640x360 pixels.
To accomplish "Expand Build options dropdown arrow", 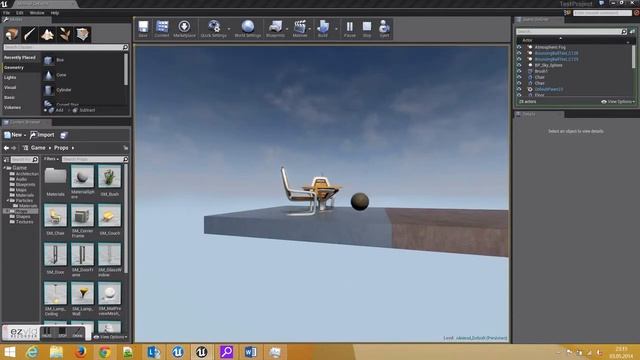I will 336,29.
